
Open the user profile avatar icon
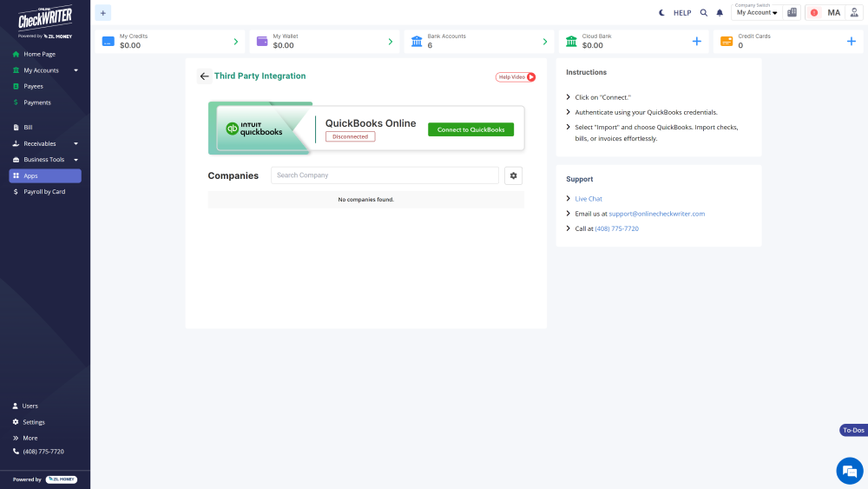[854, 13]
